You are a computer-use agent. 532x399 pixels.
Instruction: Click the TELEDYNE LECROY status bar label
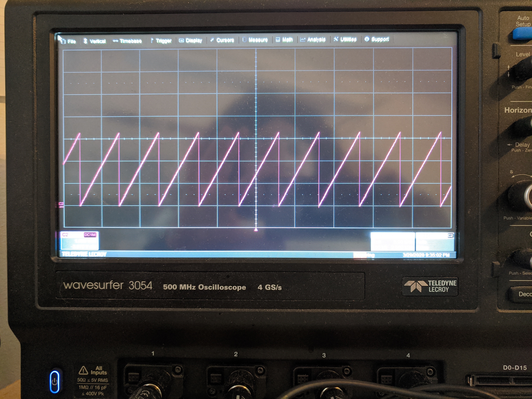[84, 254]
